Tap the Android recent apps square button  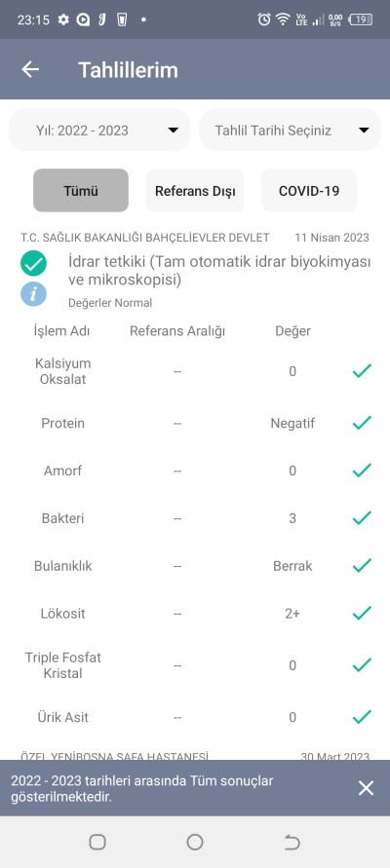[97, 842]
